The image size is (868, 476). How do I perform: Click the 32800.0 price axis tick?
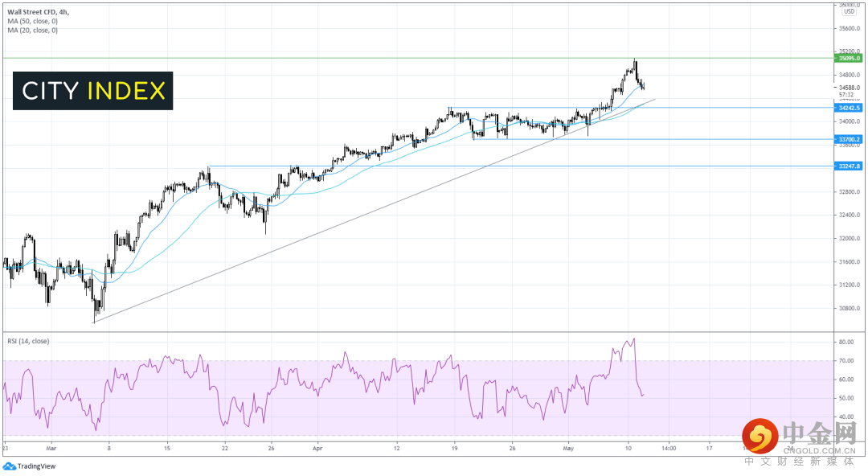click(x=850, y=191)
